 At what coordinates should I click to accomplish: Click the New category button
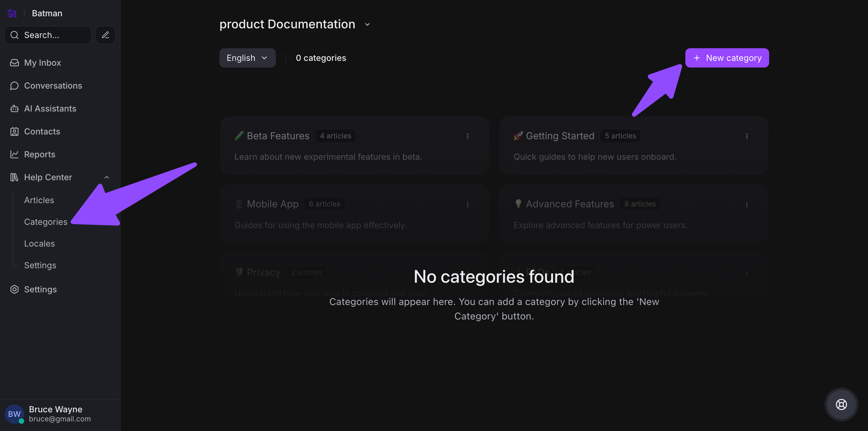[727, 58]
